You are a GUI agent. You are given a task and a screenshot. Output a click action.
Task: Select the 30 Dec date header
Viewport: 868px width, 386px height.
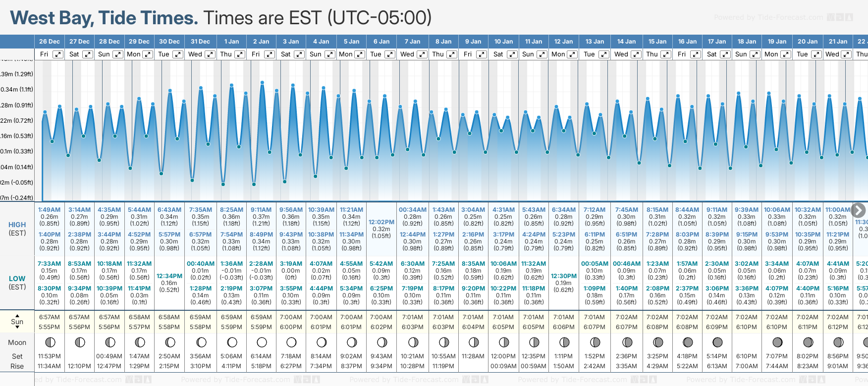[x=169, y=42]
